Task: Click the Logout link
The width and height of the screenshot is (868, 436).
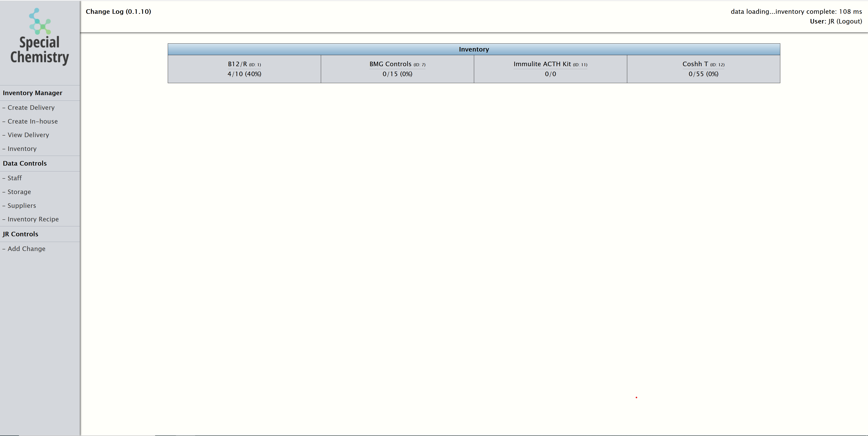Action: 849,21
